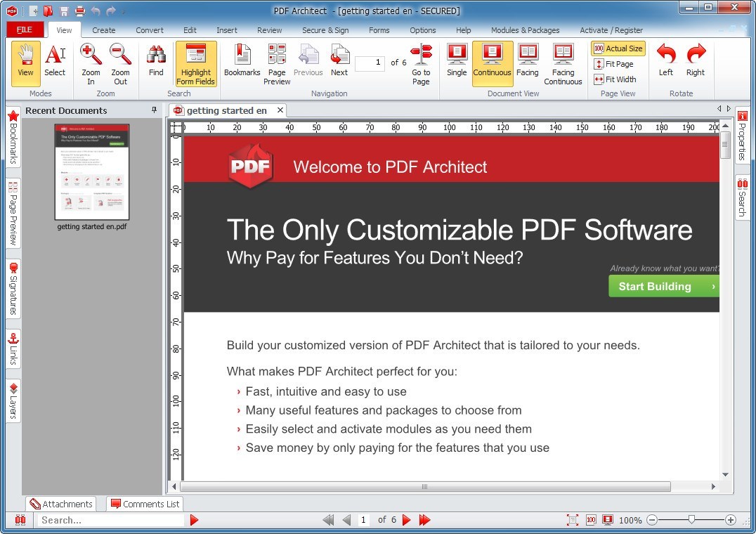
Task: Open the Find tool
Action: click(155, 63)
